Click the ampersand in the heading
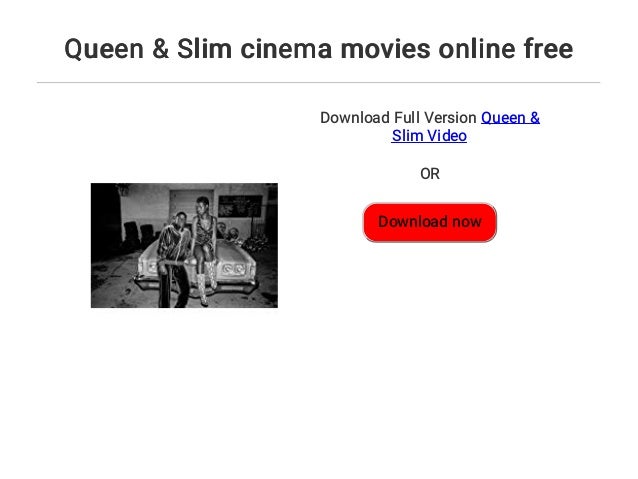This screenshot has height=479, width=638. click(161, 49)
